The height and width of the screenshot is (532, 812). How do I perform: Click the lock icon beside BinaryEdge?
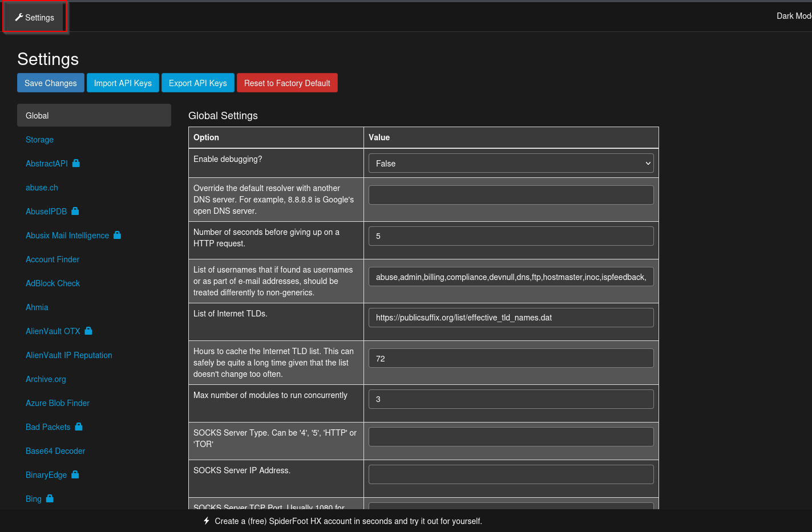[75, 474]
